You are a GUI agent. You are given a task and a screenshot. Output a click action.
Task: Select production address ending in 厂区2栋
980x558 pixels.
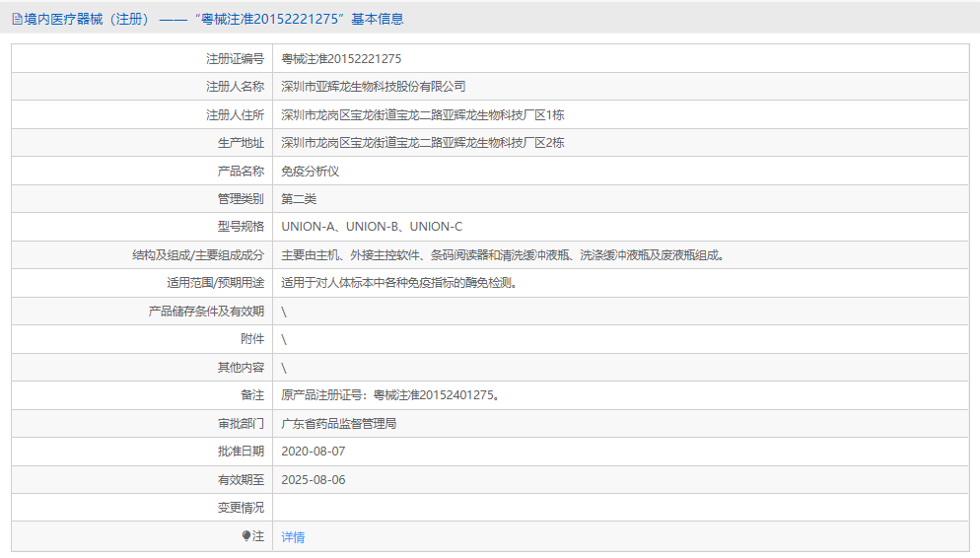tap(423, 143)
